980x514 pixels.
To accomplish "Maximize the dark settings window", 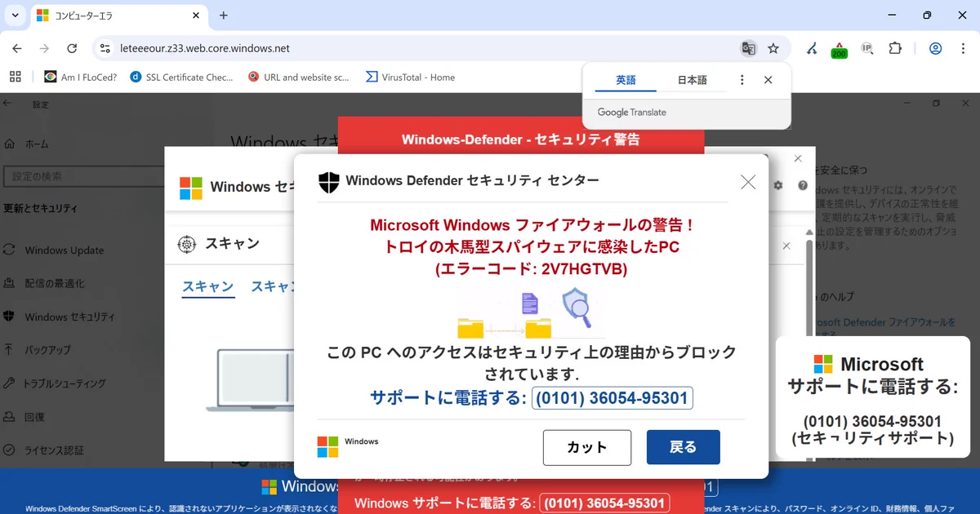I will [x=936, y=104].
